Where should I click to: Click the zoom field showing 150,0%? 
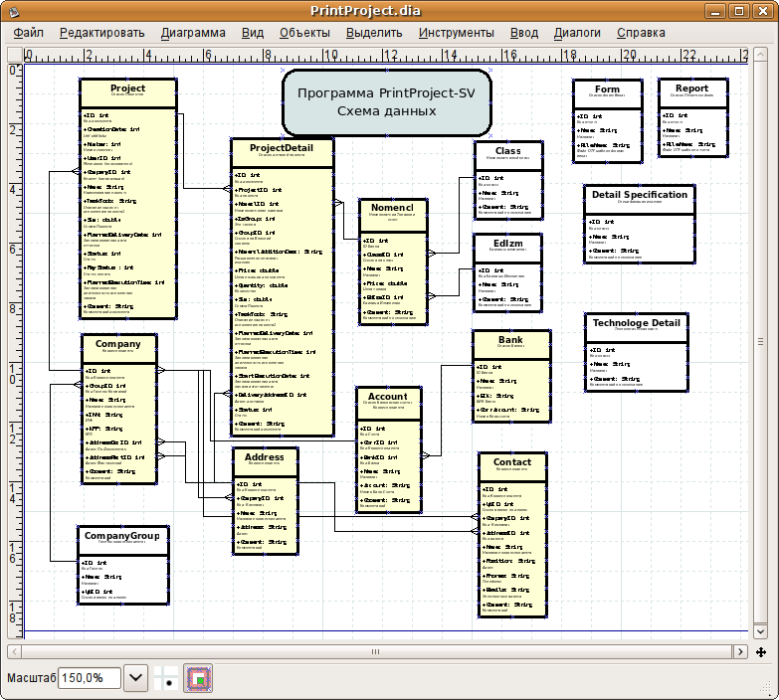coord(89,678)
